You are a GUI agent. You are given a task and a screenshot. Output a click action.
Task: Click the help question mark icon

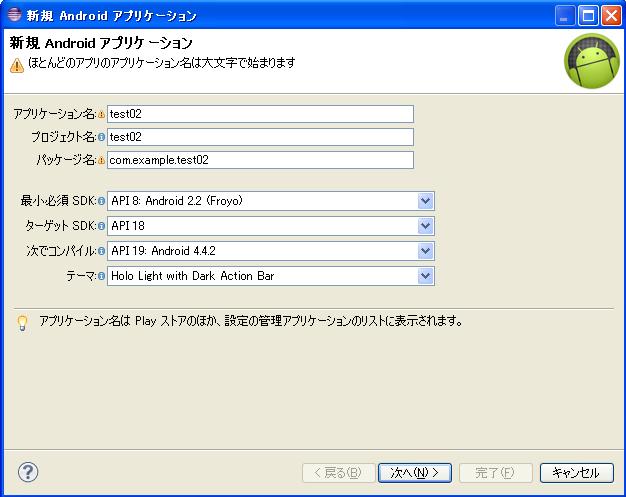pyautogui.click(x=28, y=472)
